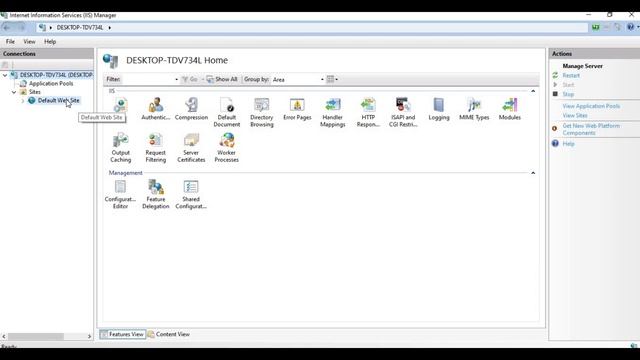
Task: Select Default Web Site in tree
Action: pos(58,100)
